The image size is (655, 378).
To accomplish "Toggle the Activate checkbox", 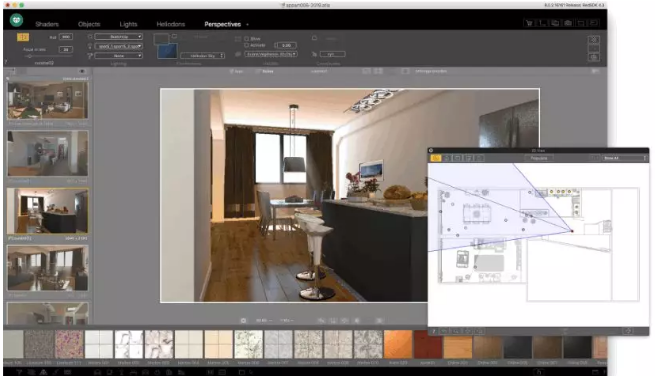I will 247,45.
